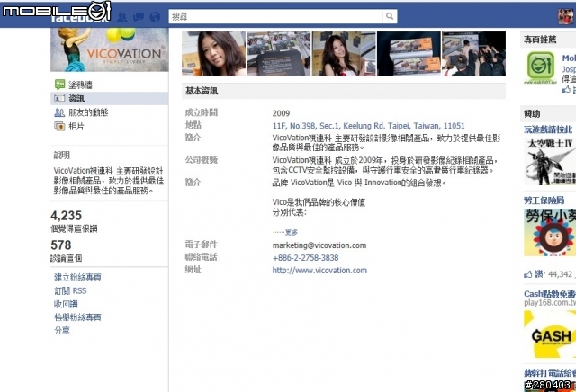This screenshot has width=576, height=392.
Task: Open the 塗鴉牆 wall tab
Action: tap(80, 85)
